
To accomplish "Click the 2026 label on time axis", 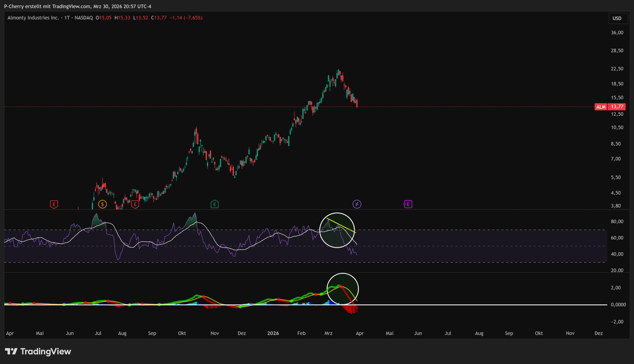I will pyautogui.click(x=273, y=333).
